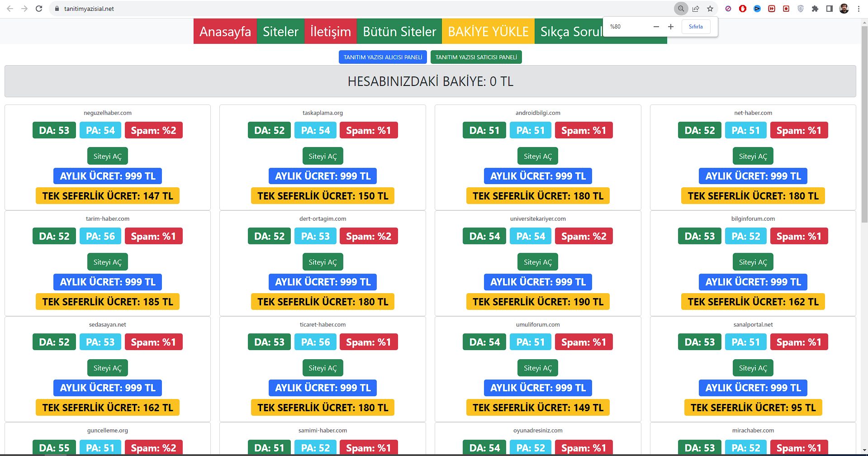Choose AYLIK ÜCRET for net-haber.com

(753, 176)
